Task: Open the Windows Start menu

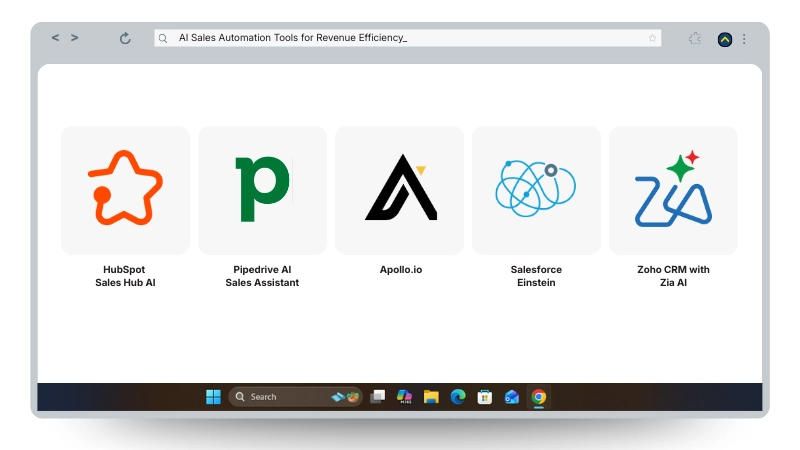Action: (213, 396)
